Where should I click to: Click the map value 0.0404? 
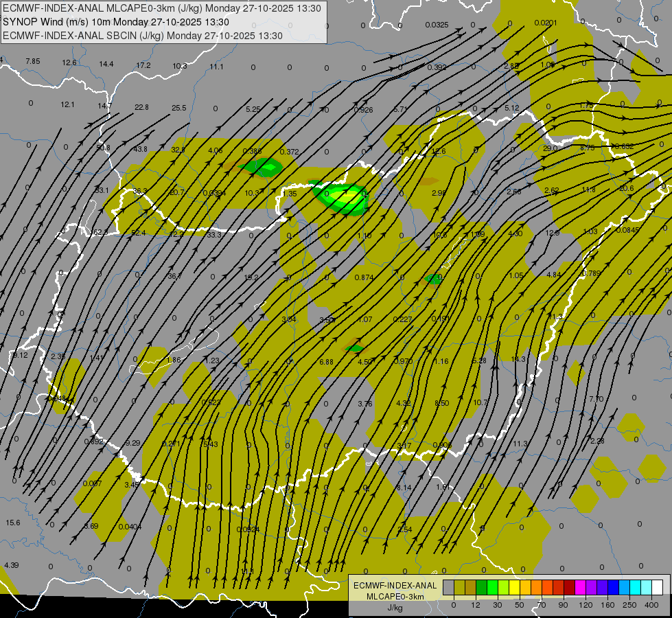pyautogui.click(x=130, y=527)
